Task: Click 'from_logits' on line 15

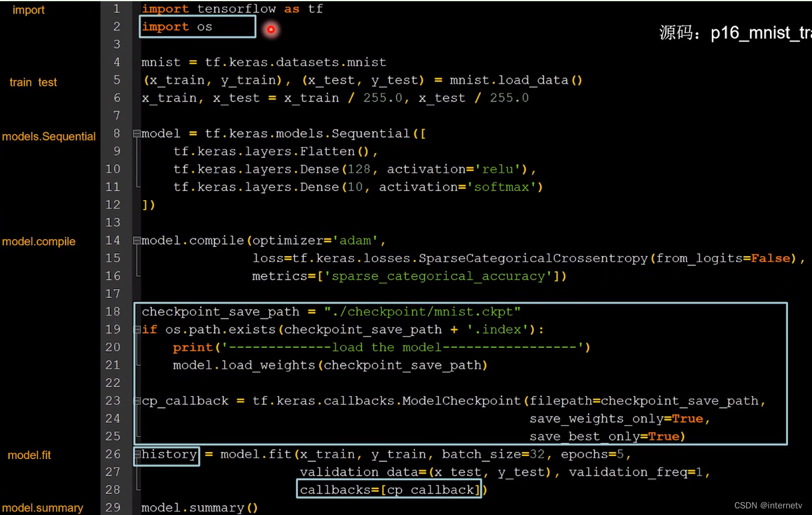Action: [x=700, y=258]
